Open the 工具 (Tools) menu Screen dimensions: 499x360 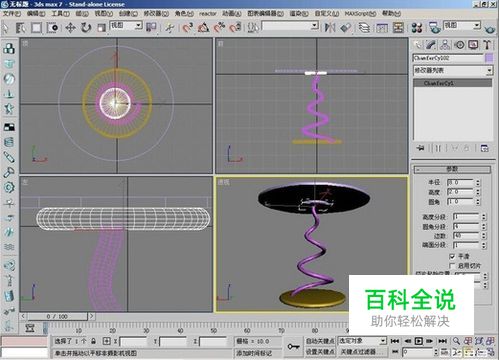point(60,13)
